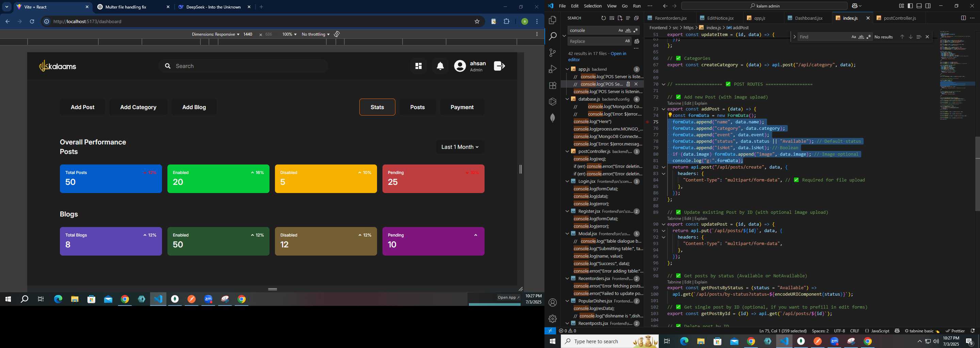Viewport: 980px width, 348px height.
Task: Go back using VS Code navigation arrow
Action: pos(665,6)
